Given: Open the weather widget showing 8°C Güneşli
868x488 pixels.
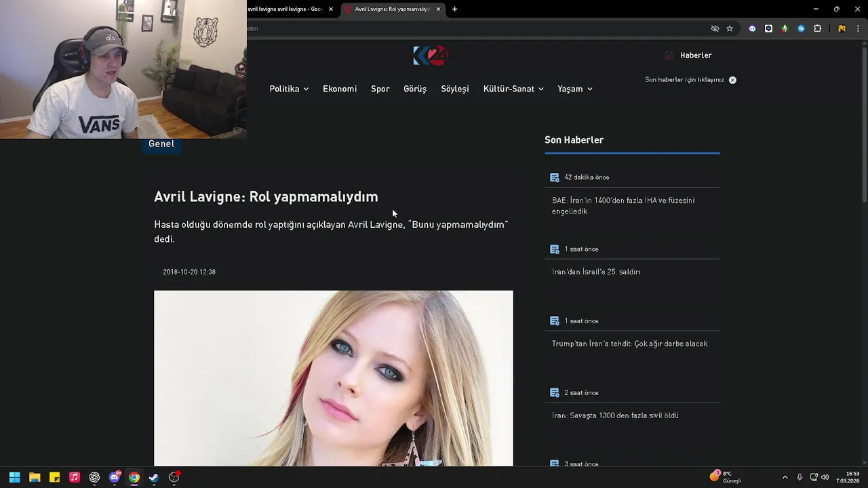Looking at the screenshot, I should click(726, 476).
